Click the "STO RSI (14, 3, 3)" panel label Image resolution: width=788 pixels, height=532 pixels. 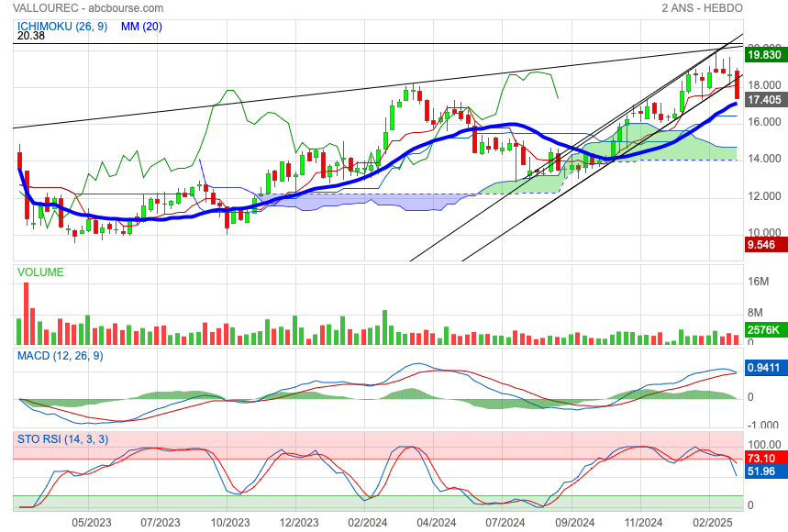[x=62, y=439]
